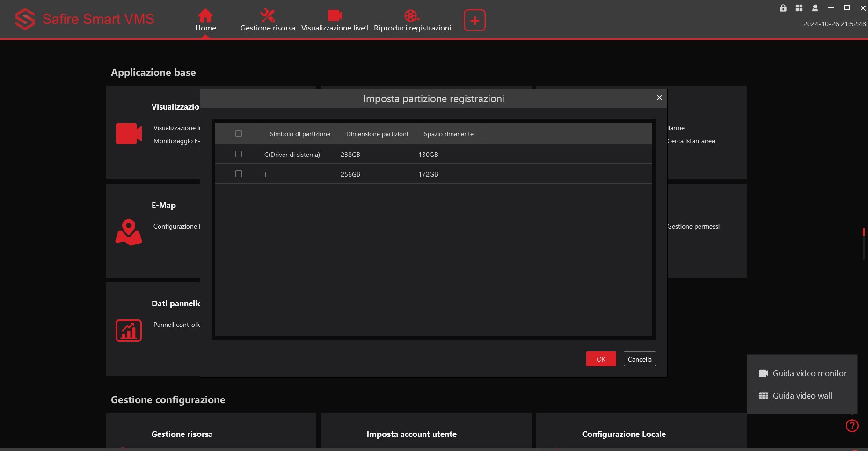Open Riproduci registrazioni tab
Viewport: 868px width, 451px height.
[x=412, y=21]
